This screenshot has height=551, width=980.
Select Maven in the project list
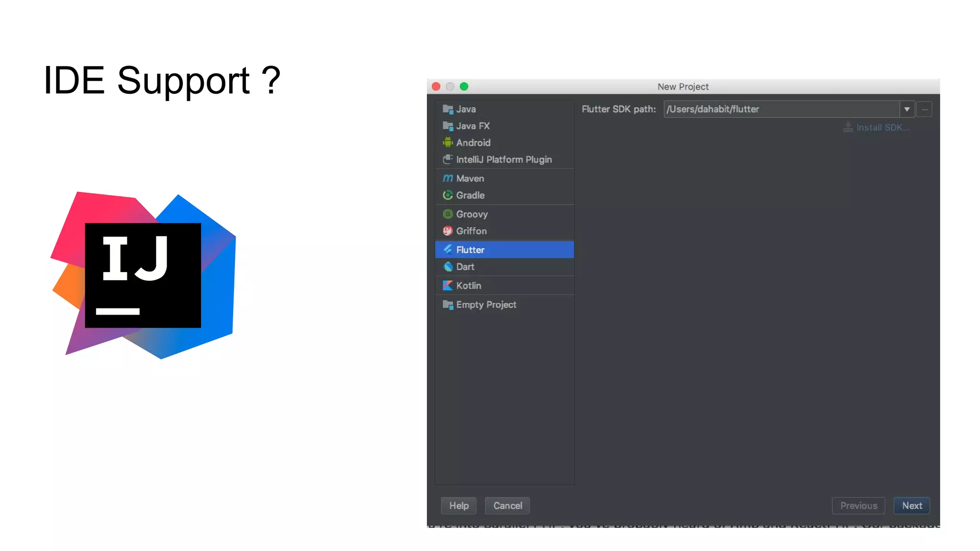pyautogui.click(x=504, y=178)
